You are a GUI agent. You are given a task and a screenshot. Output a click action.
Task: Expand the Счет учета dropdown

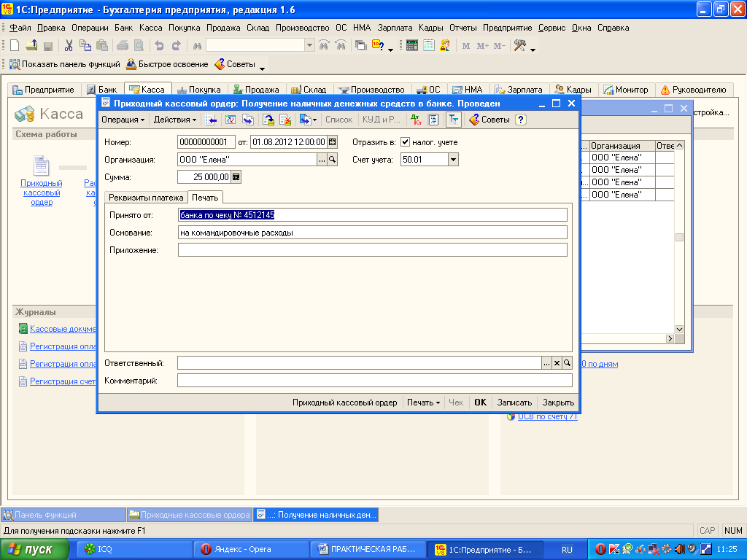pos(454,160)
